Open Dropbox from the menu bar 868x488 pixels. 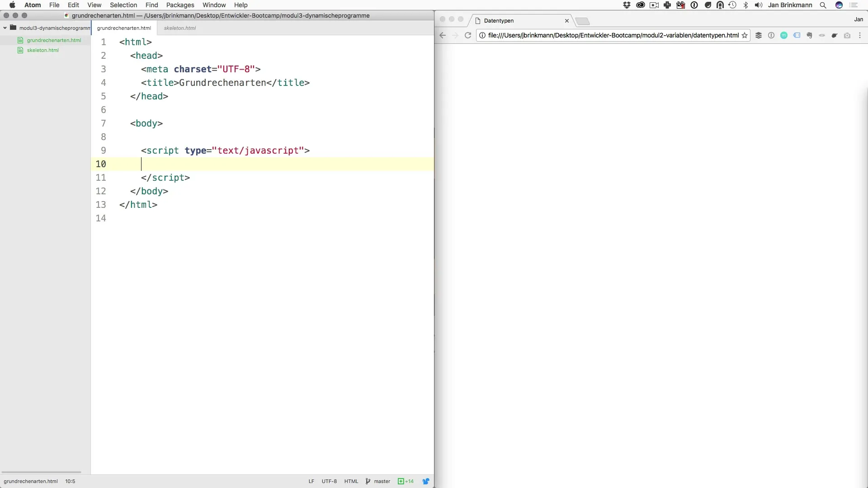click(627, 5)
